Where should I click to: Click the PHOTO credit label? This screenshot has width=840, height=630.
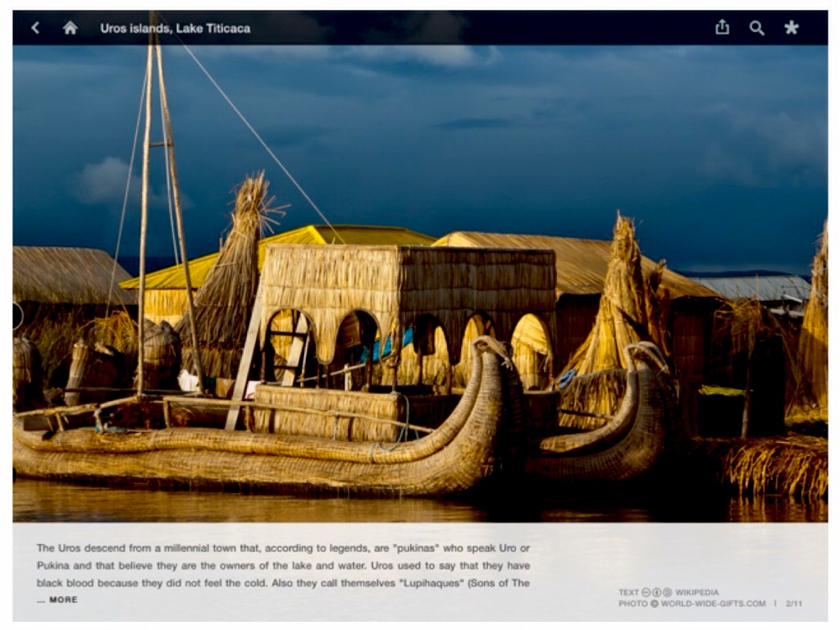click(x=633, y=604)
